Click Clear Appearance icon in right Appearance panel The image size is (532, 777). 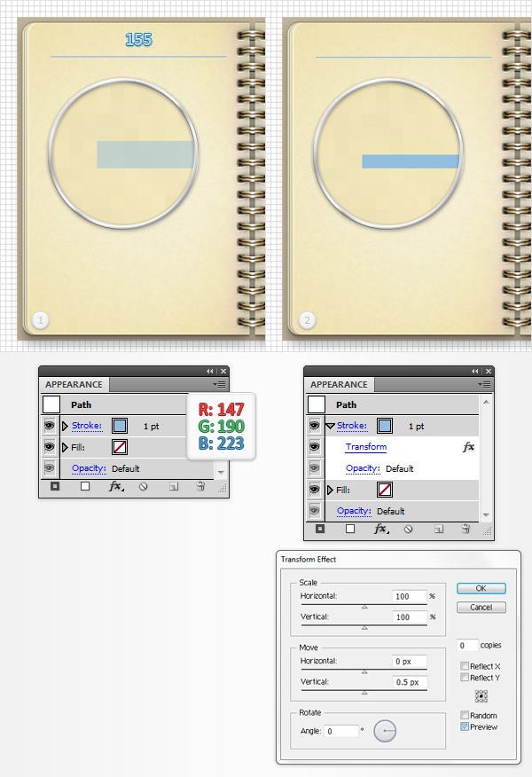[x=408, y=529]
